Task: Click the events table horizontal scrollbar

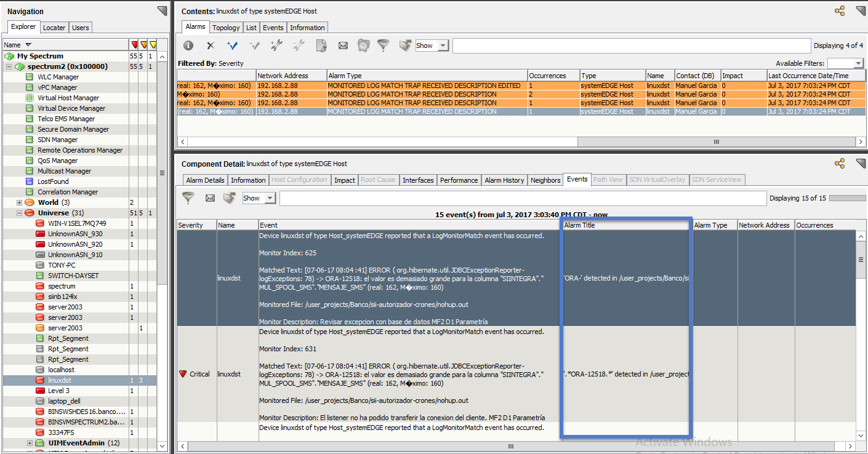Action: pos(510,446)
